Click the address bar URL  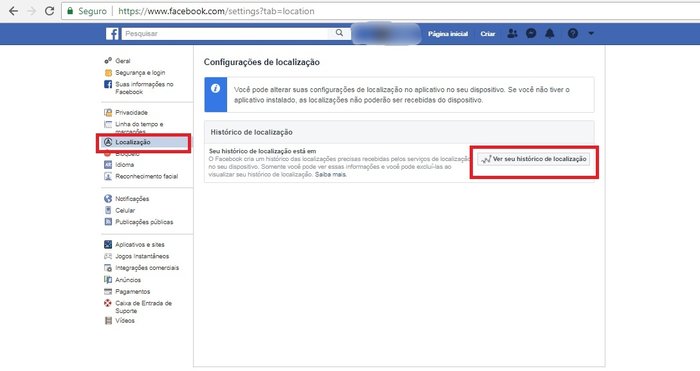[216, 11]
